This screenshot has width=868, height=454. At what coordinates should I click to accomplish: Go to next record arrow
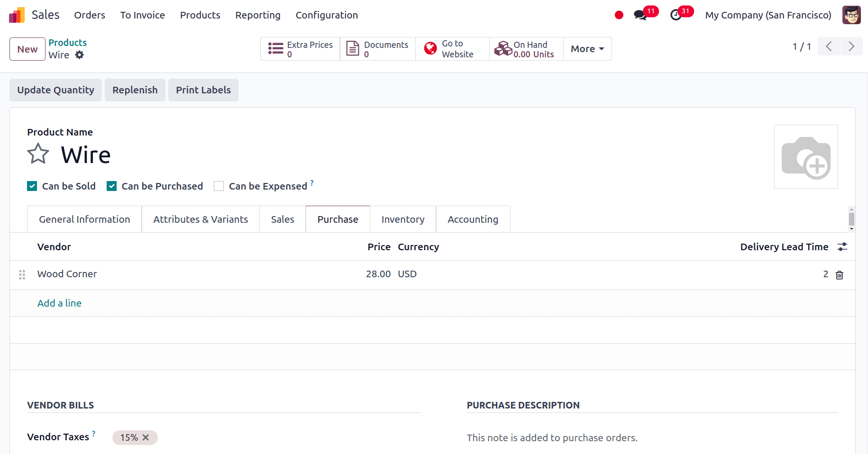coord(851,46)
